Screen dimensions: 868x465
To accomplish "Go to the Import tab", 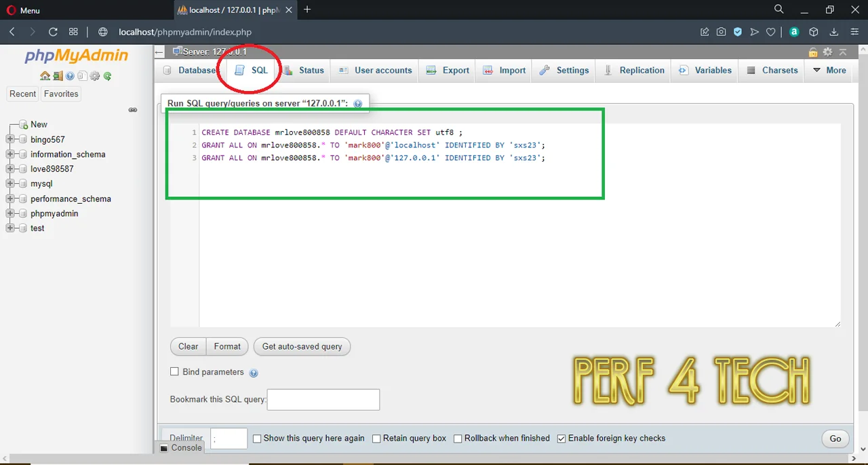I will click(505, 70).
